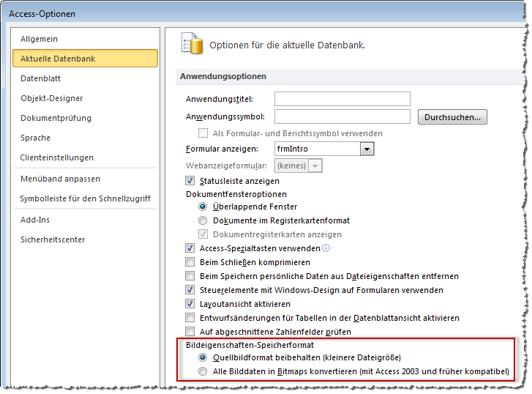
Task: Toggle the Statusleiste anzeigen checkbox
Action: [x=190, y=181]
